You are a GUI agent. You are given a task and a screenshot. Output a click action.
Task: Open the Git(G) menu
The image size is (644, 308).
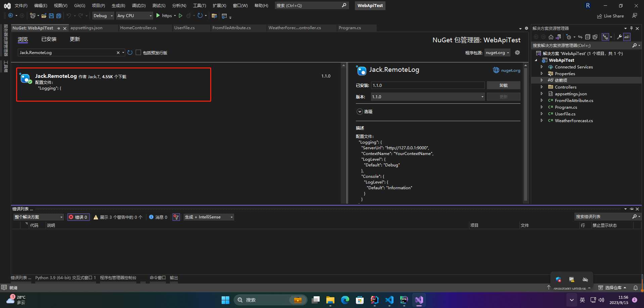click(80, 5)
